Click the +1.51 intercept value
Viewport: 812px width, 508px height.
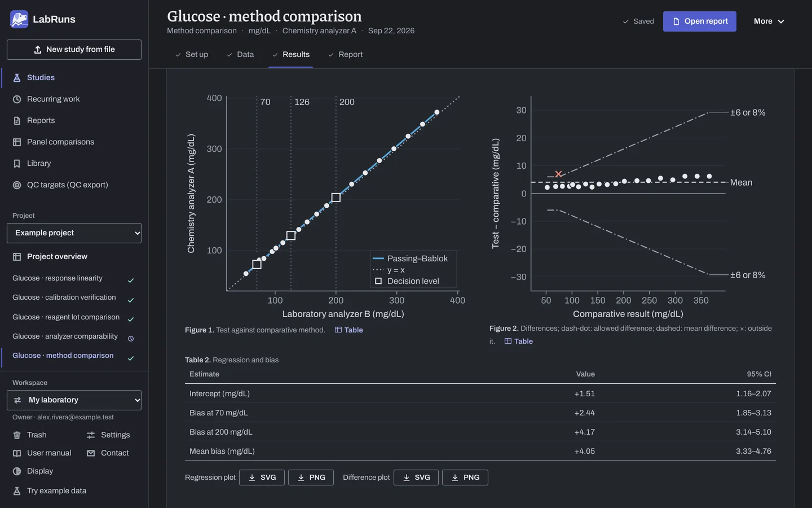[x=585, y=393]
